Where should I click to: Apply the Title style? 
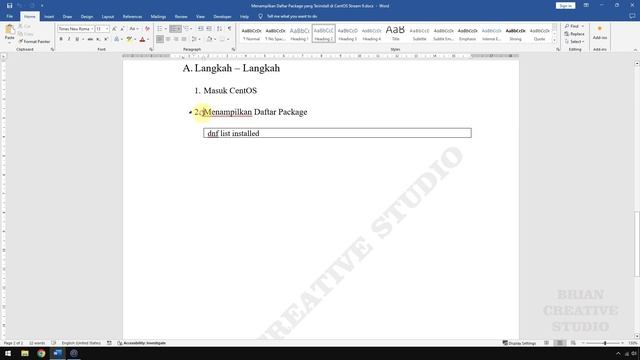coord(395,33)
